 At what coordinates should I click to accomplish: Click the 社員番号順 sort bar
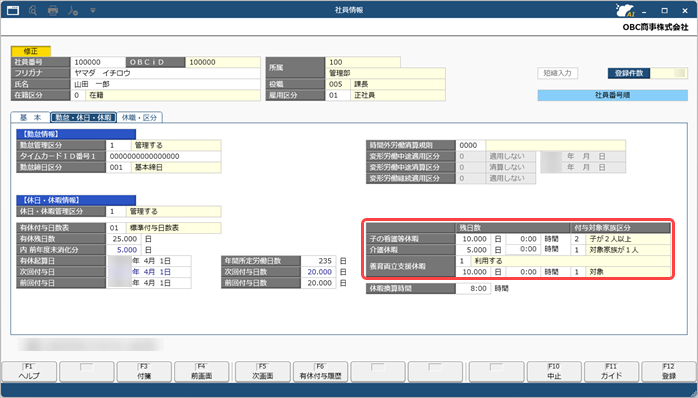(612, 95)
